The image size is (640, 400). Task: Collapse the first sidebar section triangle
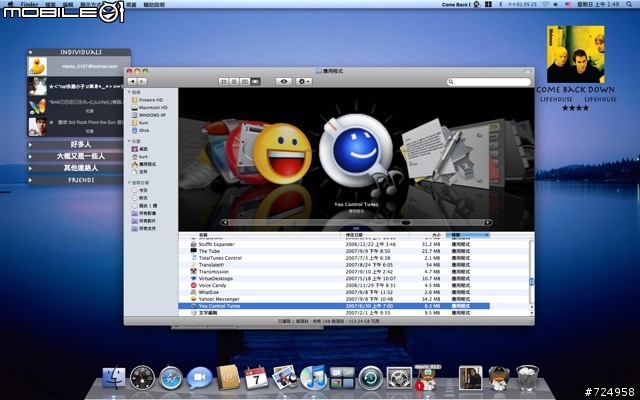tap(129, 92)
